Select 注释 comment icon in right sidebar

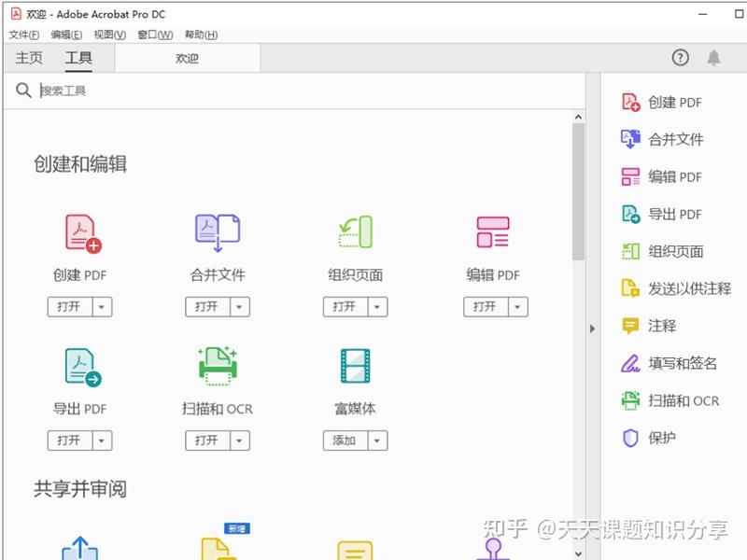[631, 326]
